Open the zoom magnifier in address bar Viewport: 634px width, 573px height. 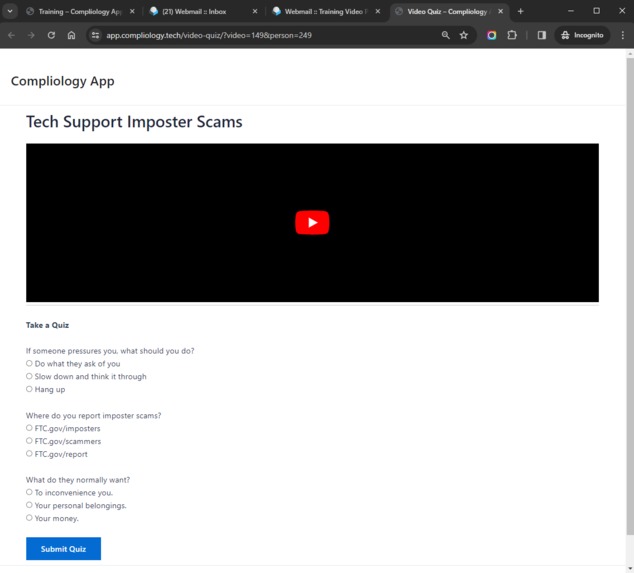click(x=446, y=35)
